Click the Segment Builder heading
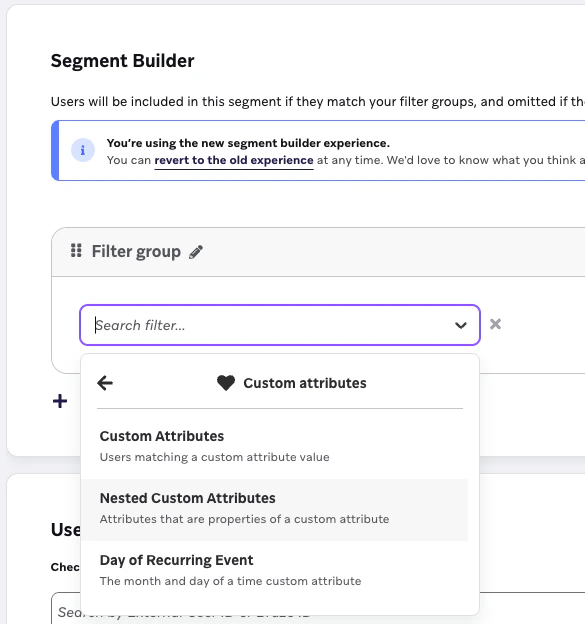This screenshot has width=585, height=624. click(123, 61)
